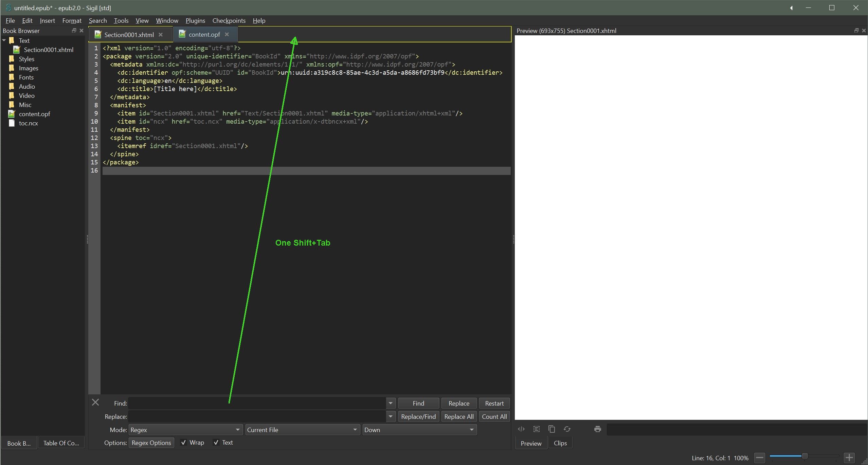Click the Replace All button
Image resolution: width=868 pixels, height=465 pixels.
tap(458, 416)
